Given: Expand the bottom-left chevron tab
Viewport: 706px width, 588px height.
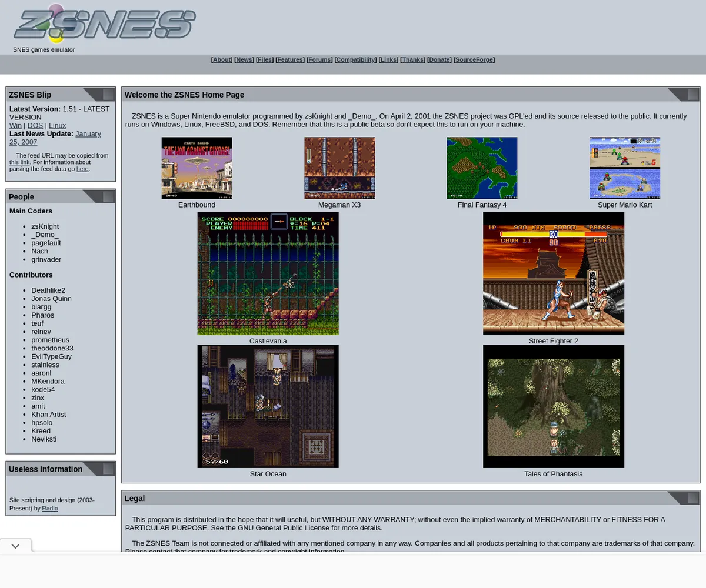Looking at the screenshot, I should click(16, 546).
